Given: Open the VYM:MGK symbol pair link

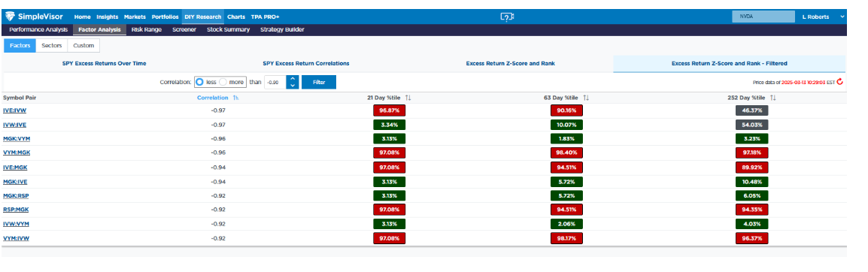Looking at the screenshot, I should [16, 153].
